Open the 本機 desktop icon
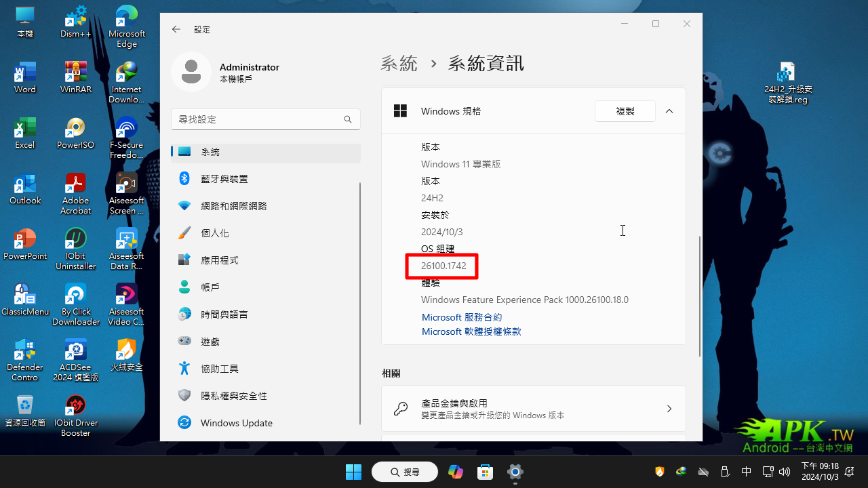Viewport: 868px width, 488px height. pos(25,22)
